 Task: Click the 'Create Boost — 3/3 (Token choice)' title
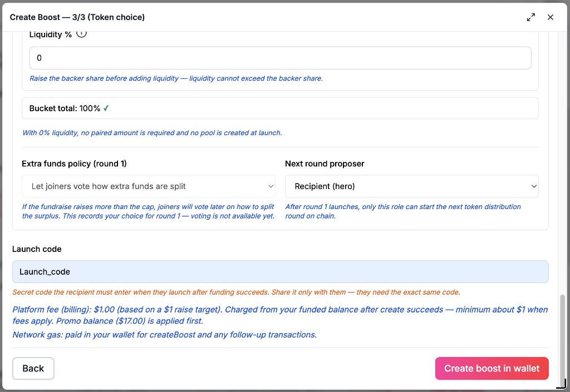coord(77,17)
